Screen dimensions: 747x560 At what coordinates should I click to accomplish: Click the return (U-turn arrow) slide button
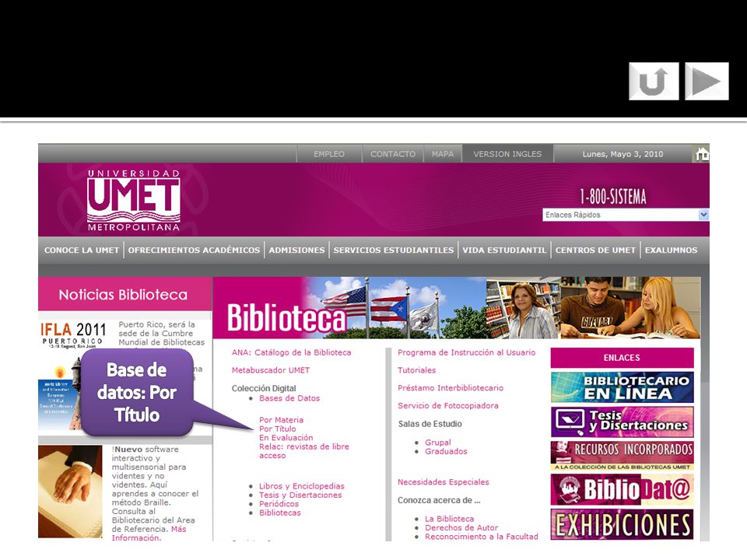654,82
